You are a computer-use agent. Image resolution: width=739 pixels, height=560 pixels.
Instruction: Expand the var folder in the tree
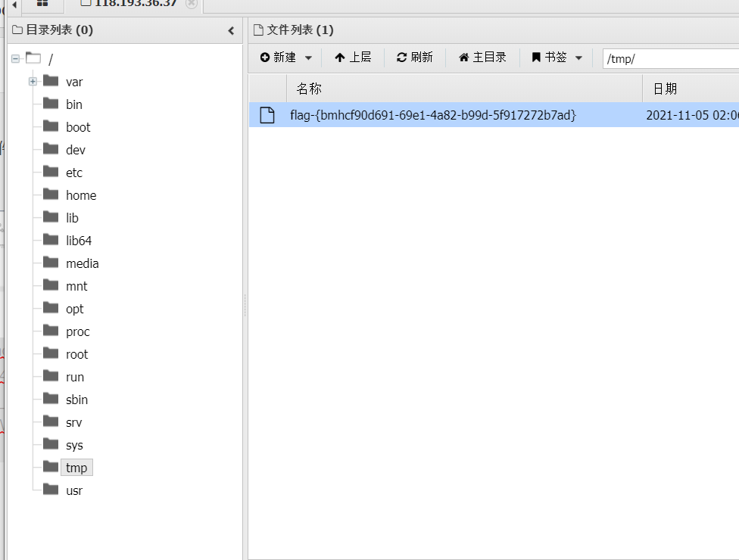click(x=32, y=81)
